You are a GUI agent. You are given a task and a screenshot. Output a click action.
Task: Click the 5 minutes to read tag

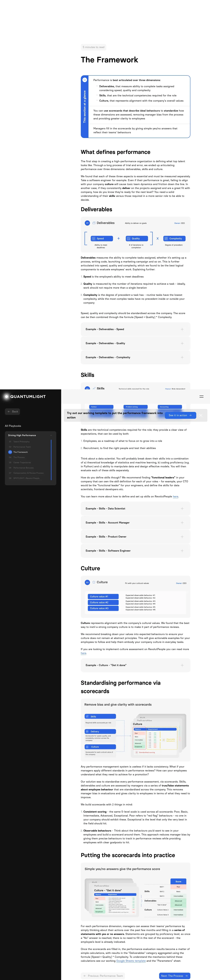[x=94, y=47]
